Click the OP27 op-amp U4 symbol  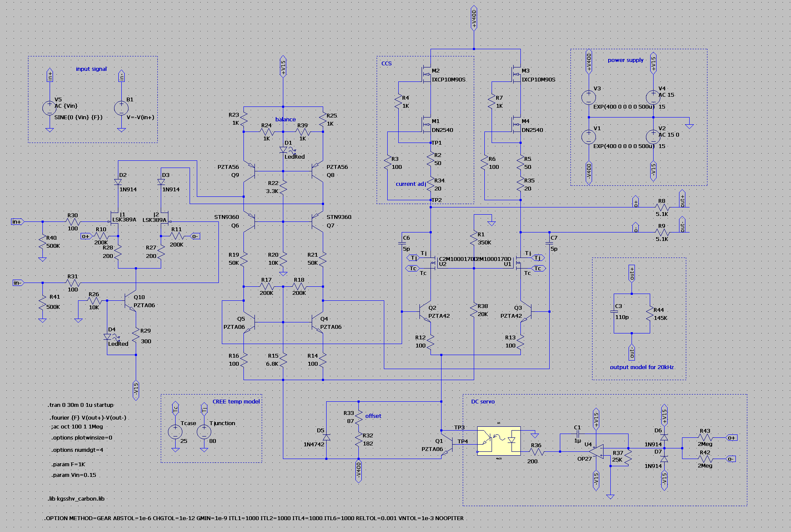[x=596, y=452]
